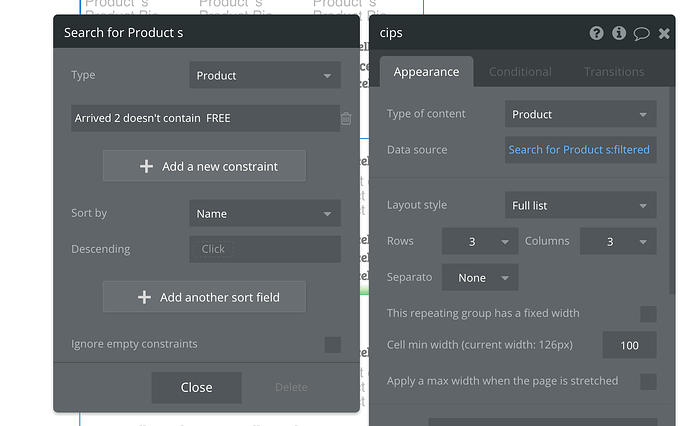This screenshot has width=690, height=426.
Task: Open the Separator None dropdown
Action: click(480, 278)
